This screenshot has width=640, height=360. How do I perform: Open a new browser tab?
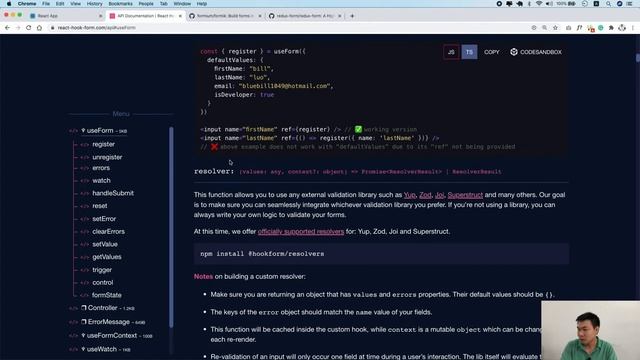click(x=352, y=16)
